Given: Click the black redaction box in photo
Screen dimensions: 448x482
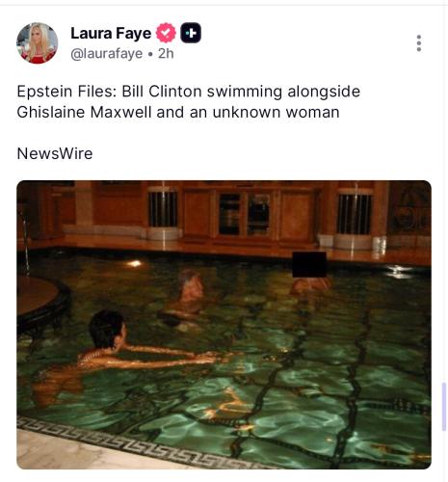Looking at the screenshot, I should click(x=309, y=264).
